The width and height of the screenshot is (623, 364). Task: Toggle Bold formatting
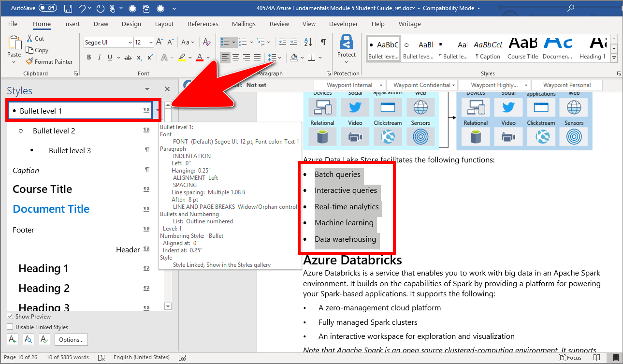click(89, 58)
